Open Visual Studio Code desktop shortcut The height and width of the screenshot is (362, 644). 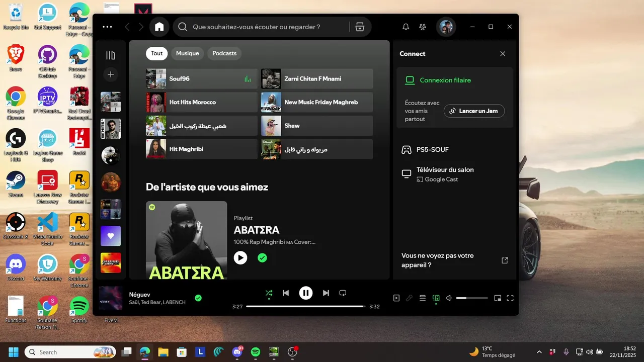pos(47,229)
